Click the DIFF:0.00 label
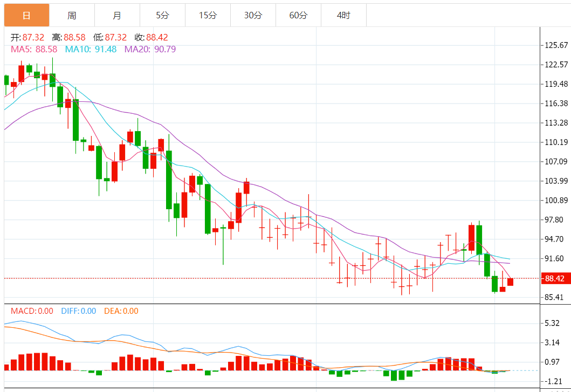This screenshot has width=571, height=392. pos(79,311)
